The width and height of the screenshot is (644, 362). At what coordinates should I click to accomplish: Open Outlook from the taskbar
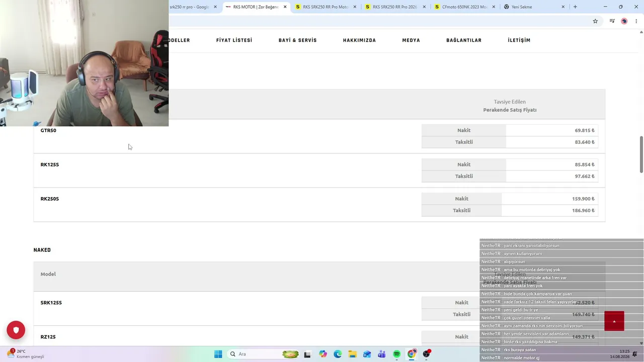point(367,354)
